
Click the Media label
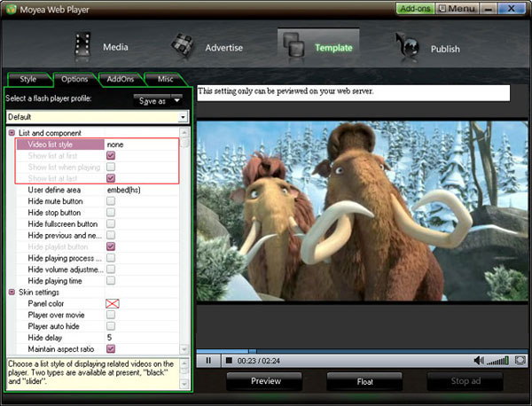click(115, 47)
